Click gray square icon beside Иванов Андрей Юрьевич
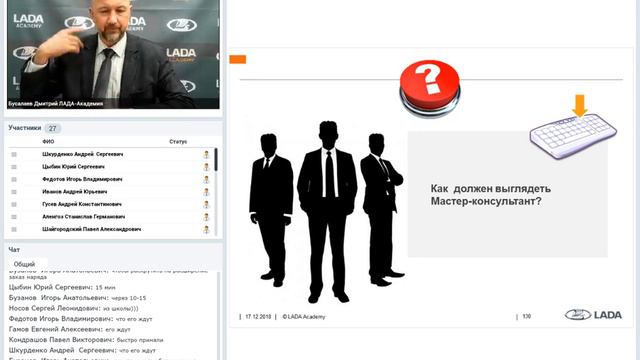The width and height of the screenshot is (640, 360). coord(14,192)
